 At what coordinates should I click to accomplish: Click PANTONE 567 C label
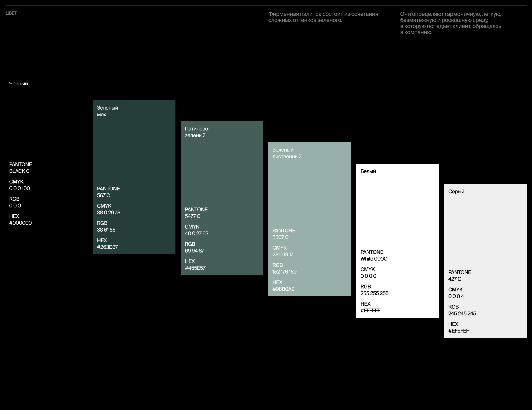pos(108,192)
